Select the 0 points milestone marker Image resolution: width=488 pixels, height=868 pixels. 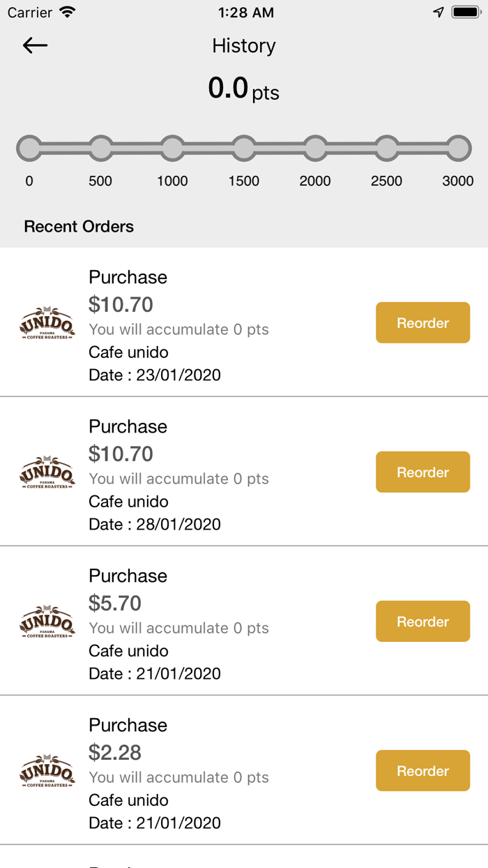pos(29,149)
